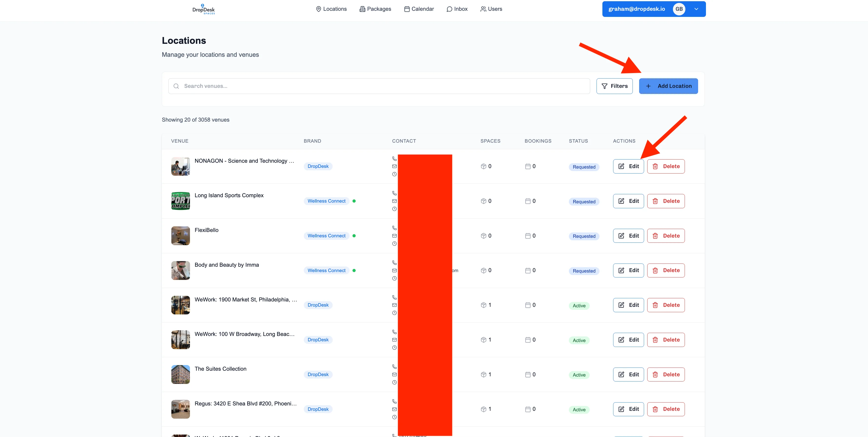Select venue name The Suites Collection
The width and height of the screenshot is (868, 437).
220,369
